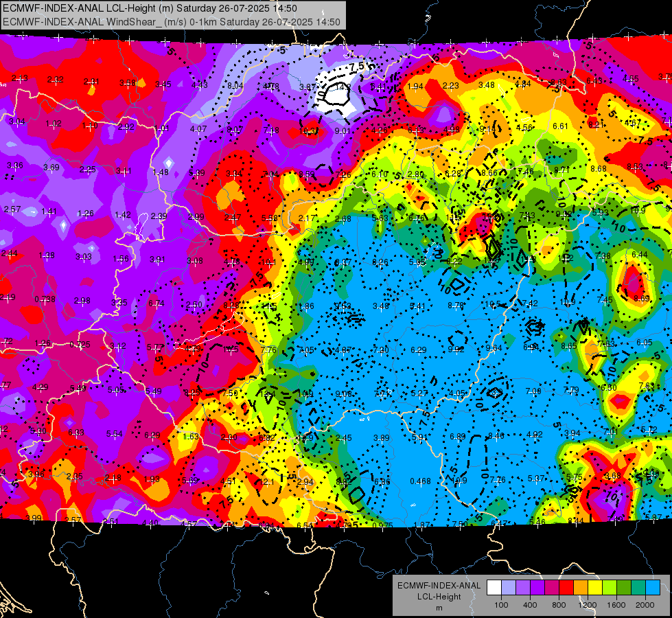Click the grid value "4.56" on the map
The width and height of the screenshot is (672, 618).
(x=524, y=127)
